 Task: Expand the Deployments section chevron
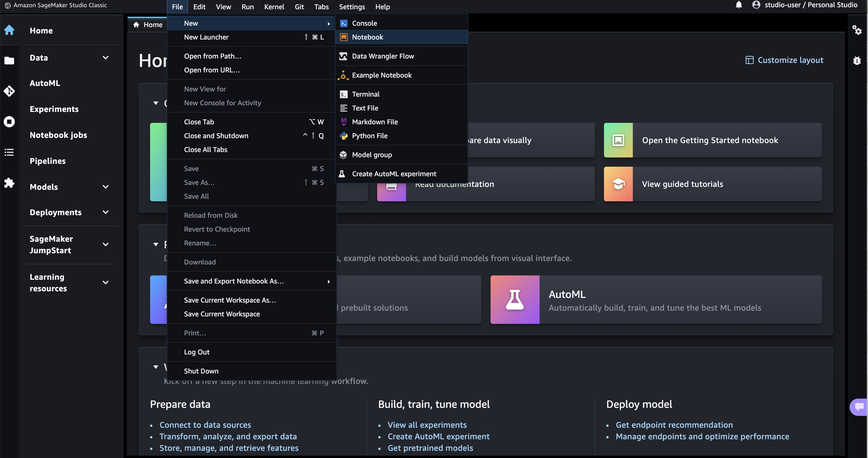tap(105, 212)
